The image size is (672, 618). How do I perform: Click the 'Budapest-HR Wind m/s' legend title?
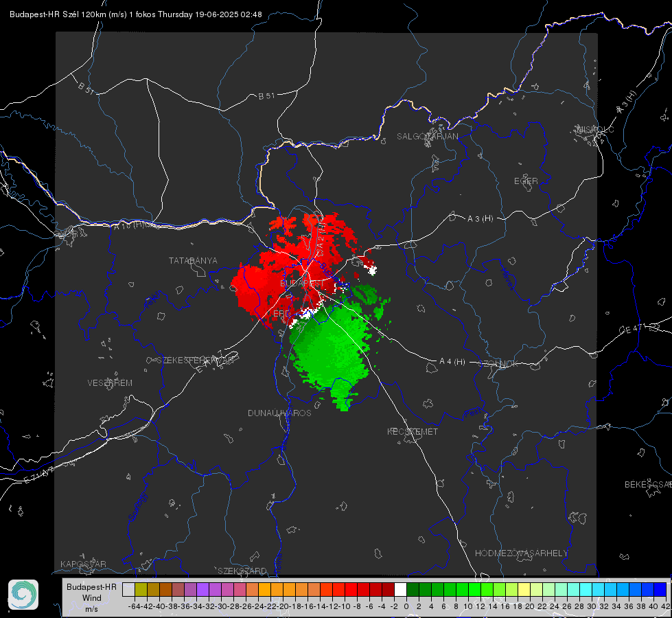tap(91, 597)
